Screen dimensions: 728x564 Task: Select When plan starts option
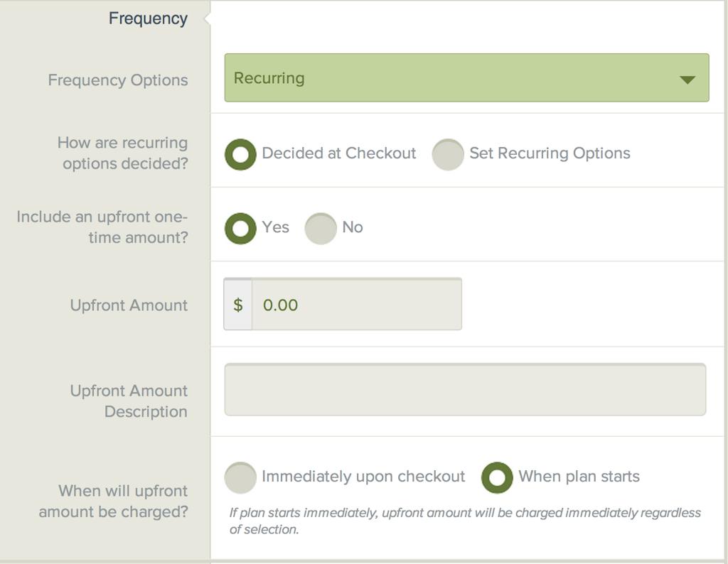click(x=497, y=477)
